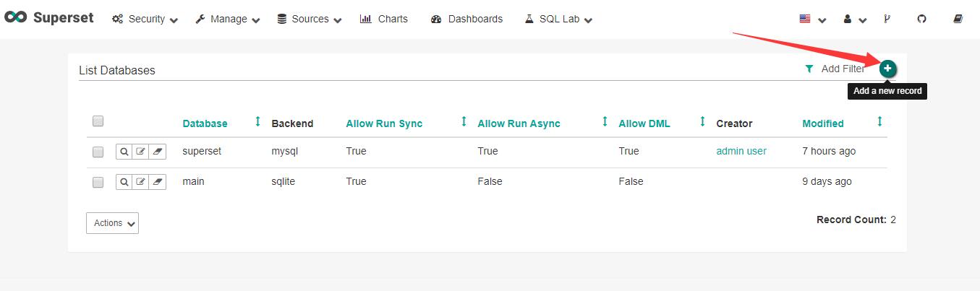Viewport: 980px width, 291px height.
Task: Open the Manage dropdown menu
Action: (x=228, y=19)
